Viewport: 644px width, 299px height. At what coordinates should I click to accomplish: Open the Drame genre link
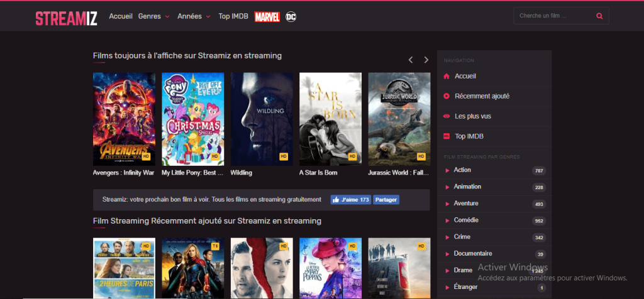coord(463,271)
